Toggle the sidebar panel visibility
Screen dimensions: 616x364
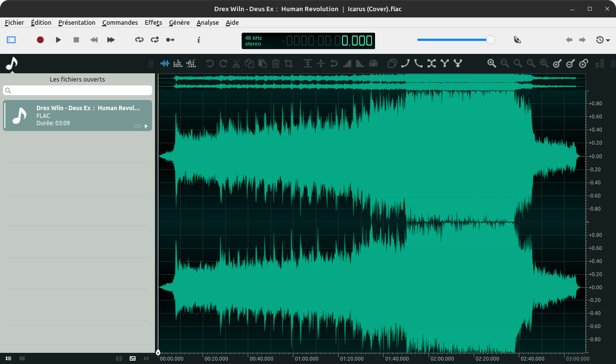click(x=11, y=40)
